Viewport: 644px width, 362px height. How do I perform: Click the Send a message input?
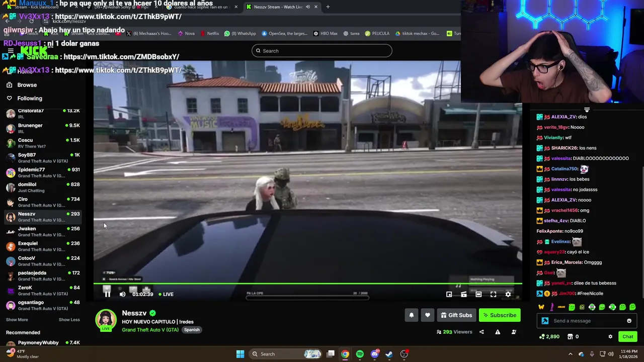tap(588, 321)
